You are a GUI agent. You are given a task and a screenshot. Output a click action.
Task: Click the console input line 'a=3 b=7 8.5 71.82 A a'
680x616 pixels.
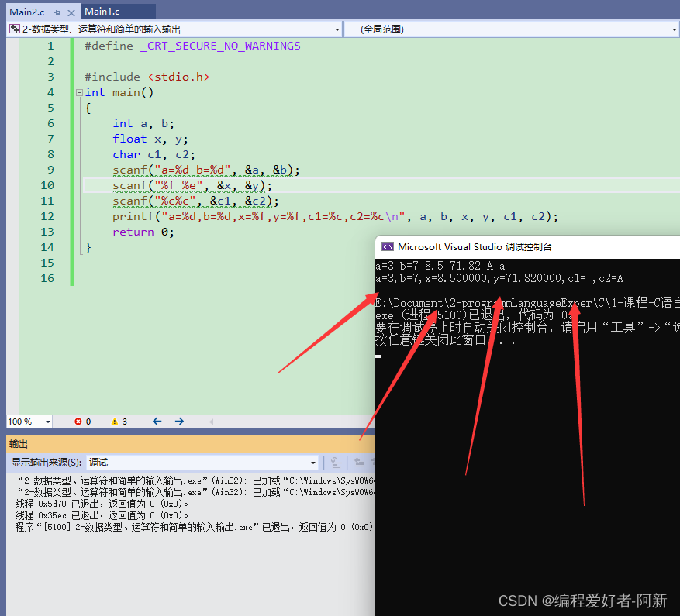440,266
